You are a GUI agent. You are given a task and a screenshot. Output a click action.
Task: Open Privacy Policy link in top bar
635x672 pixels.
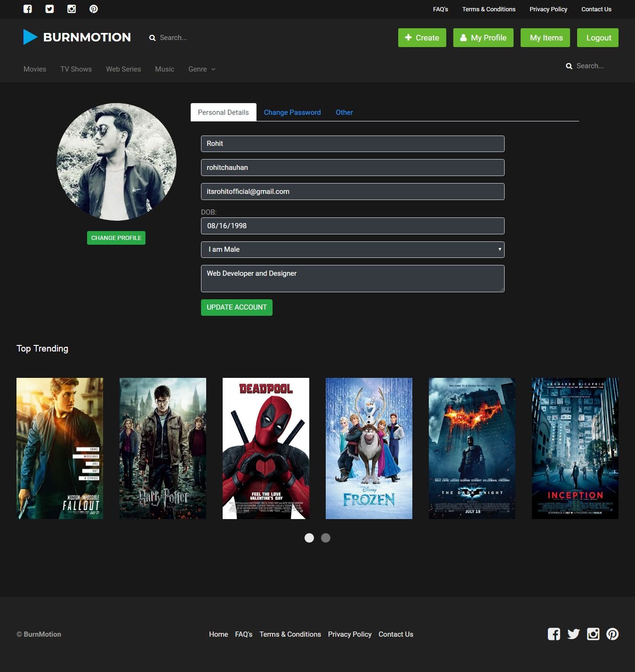548,9
